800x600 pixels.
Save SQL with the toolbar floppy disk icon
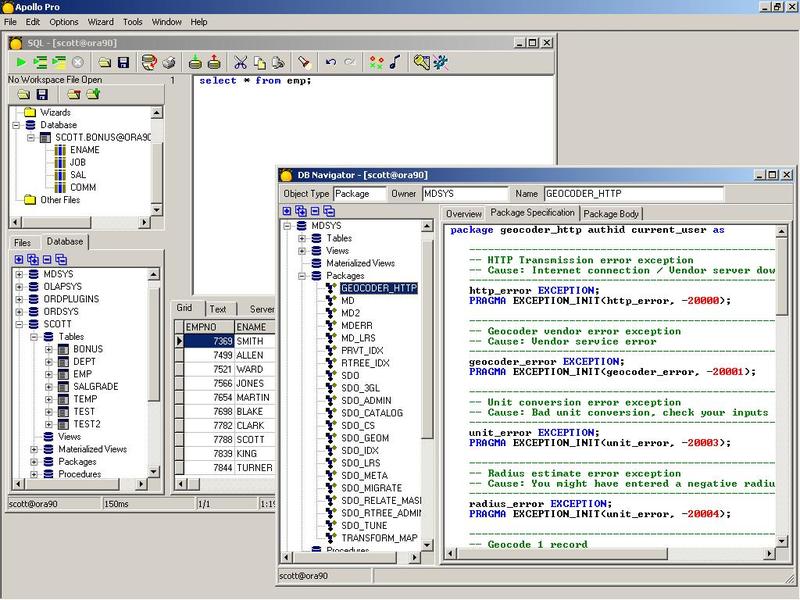point(123,62)
